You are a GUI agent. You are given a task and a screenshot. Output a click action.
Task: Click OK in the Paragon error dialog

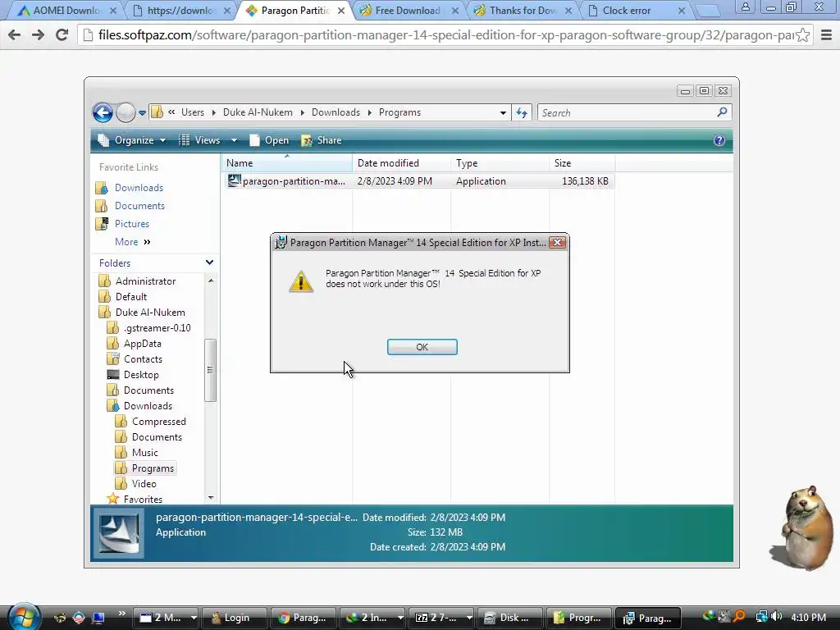(422, 347)
